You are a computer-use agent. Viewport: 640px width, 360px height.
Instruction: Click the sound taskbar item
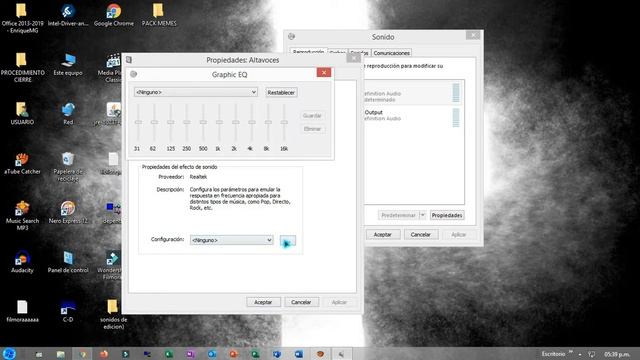click(342, 354)
